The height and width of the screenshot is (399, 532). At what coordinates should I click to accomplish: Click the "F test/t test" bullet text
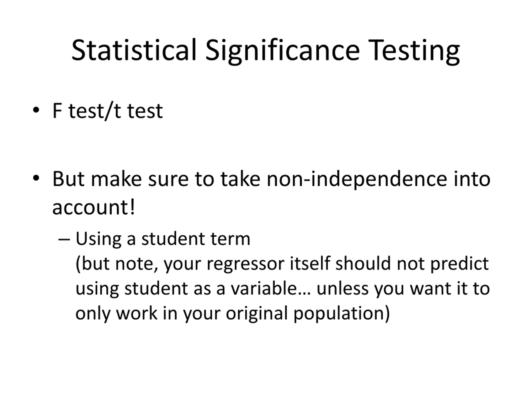click(x=107, y=111)
